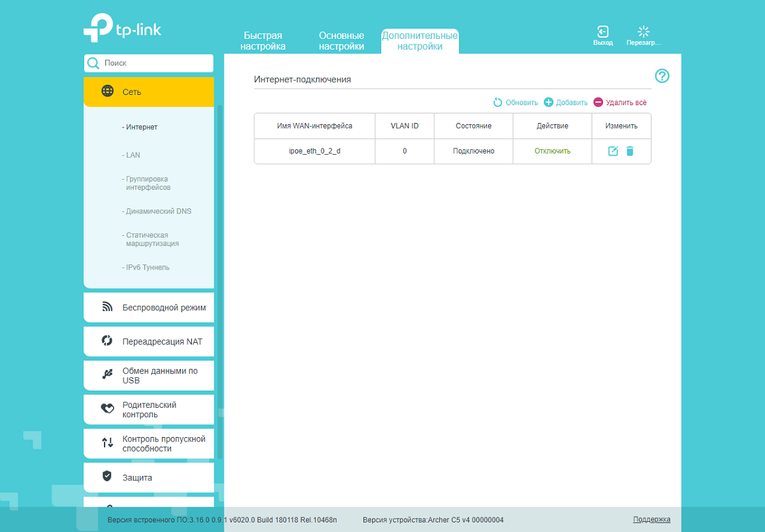Open the Поддержка link in footer
The width and height of the screenshot is (765, 532).
(x=652, y=519)
